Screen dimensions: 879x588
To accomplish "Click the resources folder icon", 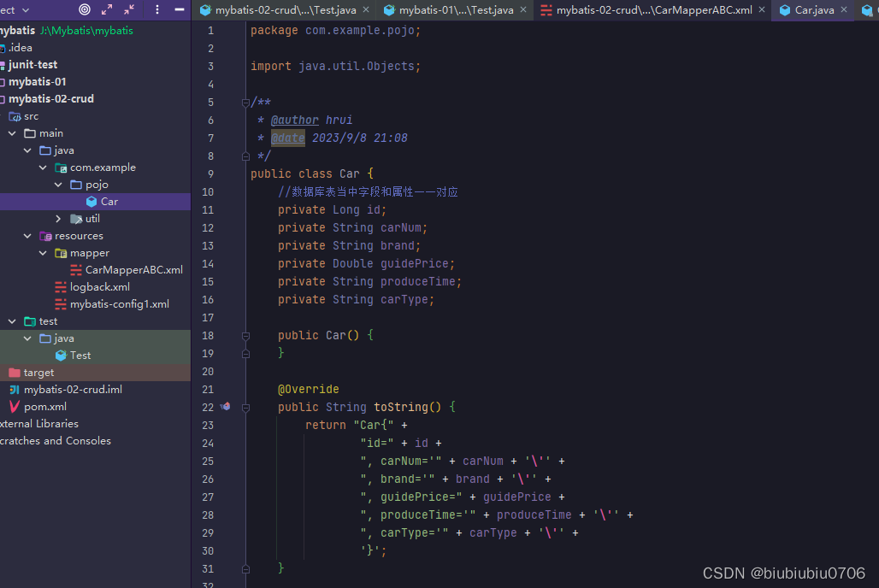I will click(45, 236).
